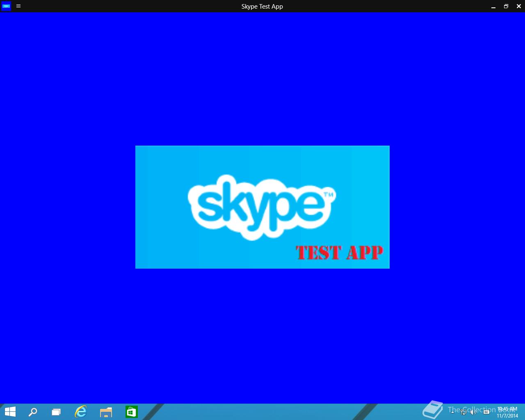Viewport: 525px width, 420px height.
Task: Open notifications tray icon
Action: point(486,412)
